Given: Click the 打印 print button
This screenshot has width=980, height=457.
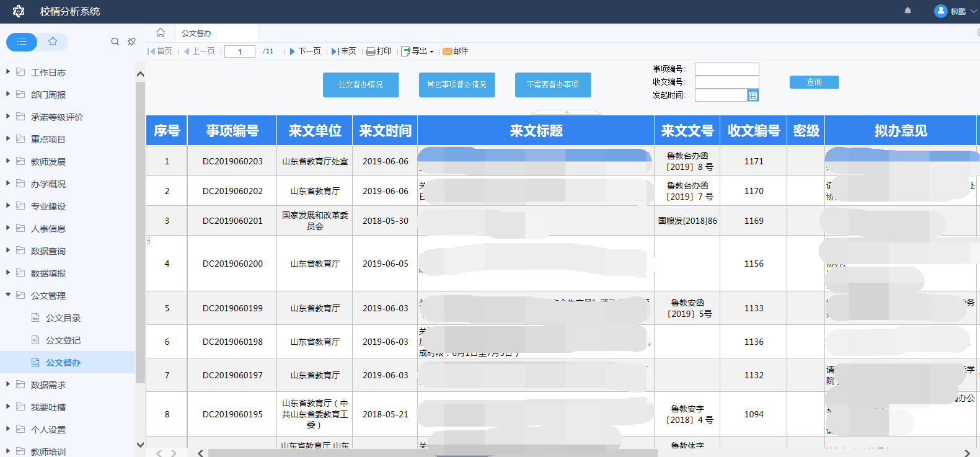Looking at the screenshot, I should click(x=379, y=51).
